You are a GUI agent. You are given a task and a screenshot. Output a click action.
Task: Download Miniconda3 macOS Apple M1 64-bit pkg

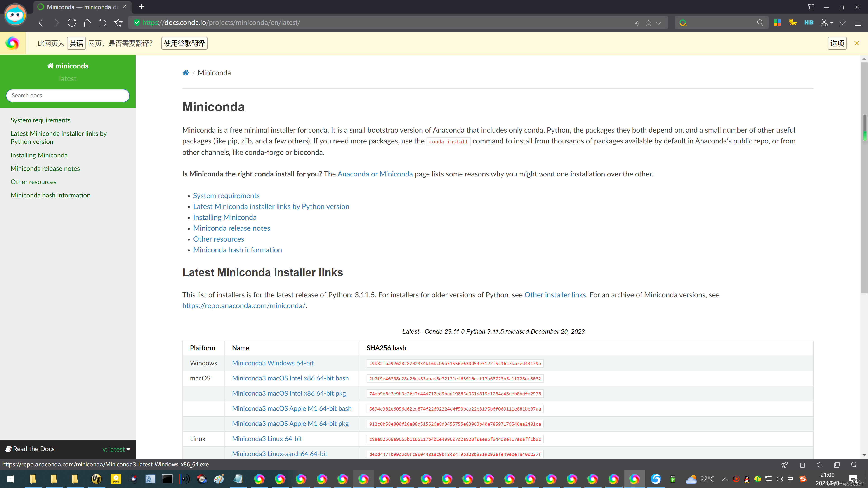pyautogui.click(x=290, y=423)
